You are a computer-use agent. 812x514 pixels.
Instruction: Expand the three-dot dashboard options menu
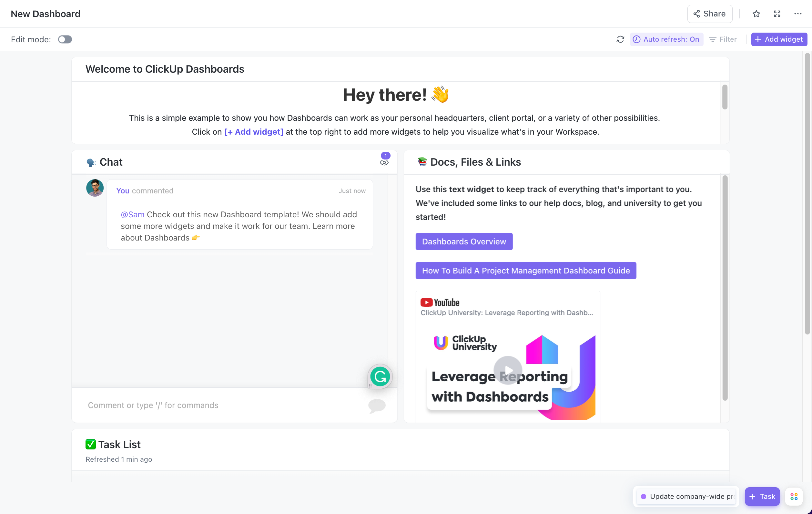798,14
